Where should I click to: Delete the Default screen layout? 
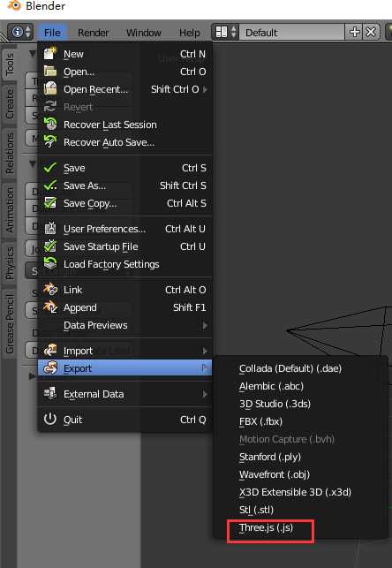(x=371, y=32)
